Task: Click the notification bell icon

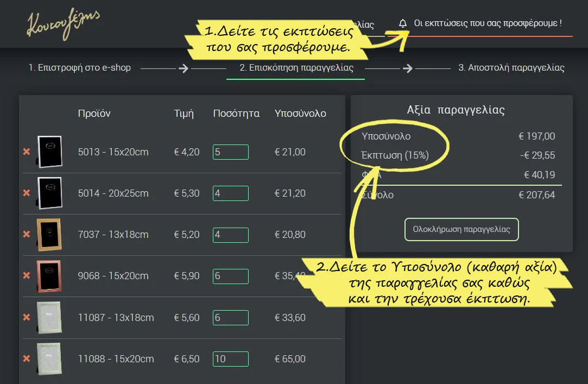Action: tap(402, 23)
